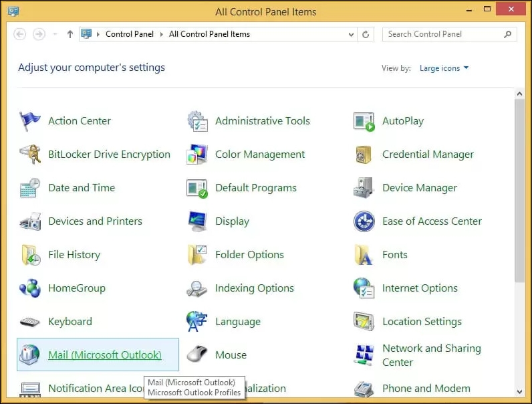Screen dimensions: 532x404
Task: Open the Folder Options icon
Action: (x=197, y=255)
